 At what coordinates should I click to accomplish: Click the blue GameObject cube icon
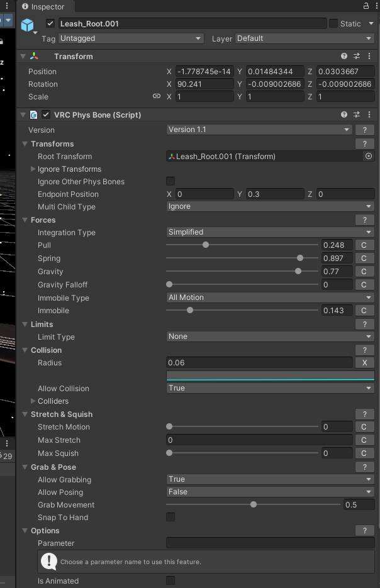tap(28, 25)
